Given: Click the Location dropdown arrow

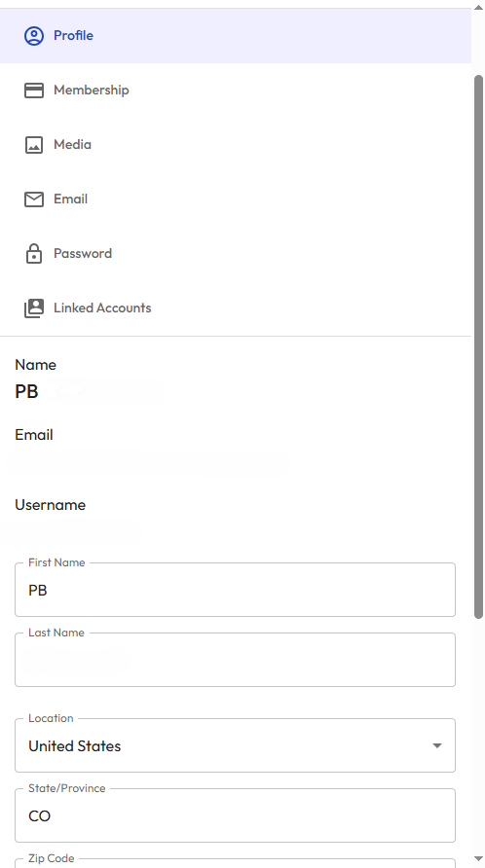Looking at the screenshot, I should click(436, 745).
